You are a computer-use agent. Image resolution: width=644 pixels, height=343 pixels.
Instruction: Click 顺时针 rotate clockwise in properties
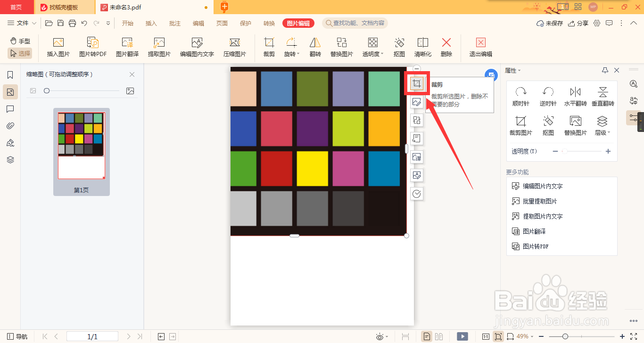521,96
